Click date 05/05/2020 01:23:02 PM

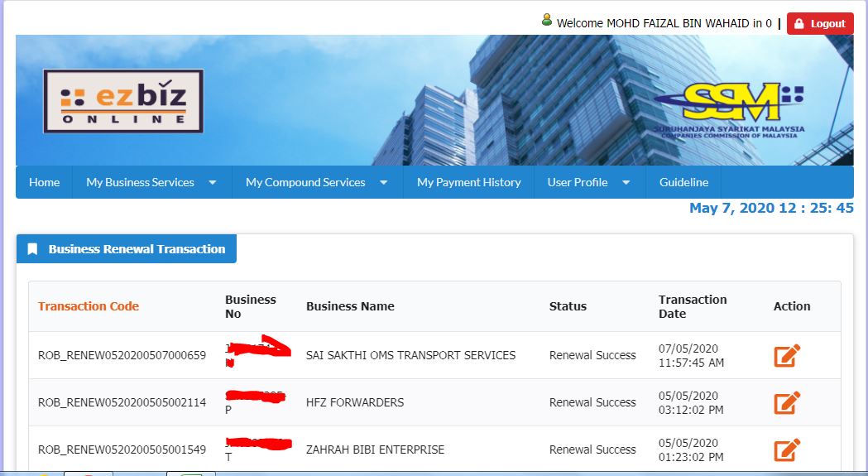(x=691, y=450)
